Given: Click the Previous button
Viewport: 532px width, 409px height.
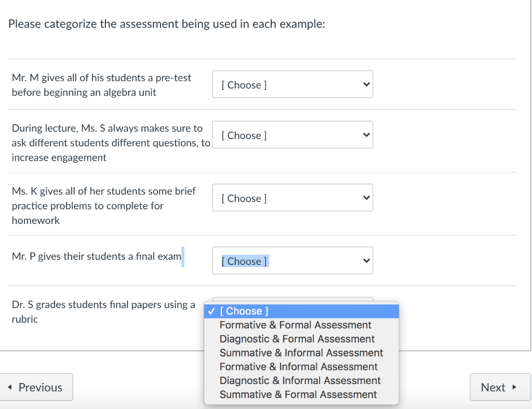Looking at the screenshot, I should tap(36, 387).
